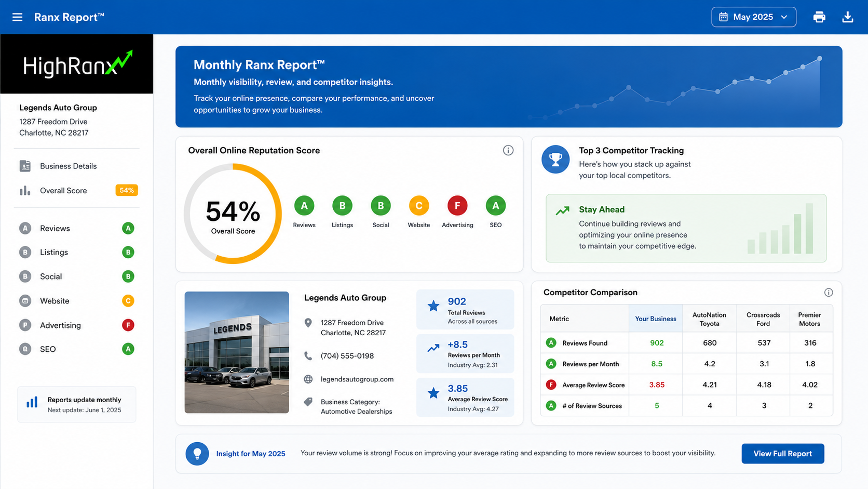
Task: Click the Advertising grade F circle in score card
Action: pyautogui.click(x=457, y=206)
